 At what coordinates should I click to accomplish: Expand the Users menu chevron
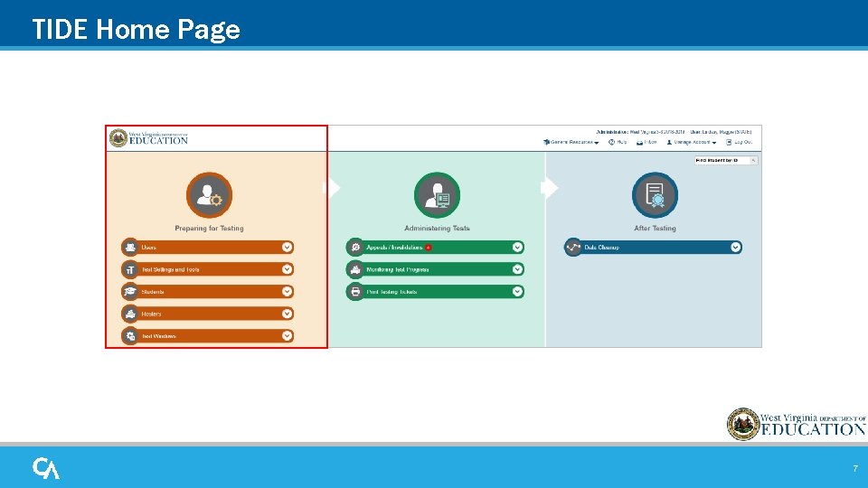pos(287,248)
